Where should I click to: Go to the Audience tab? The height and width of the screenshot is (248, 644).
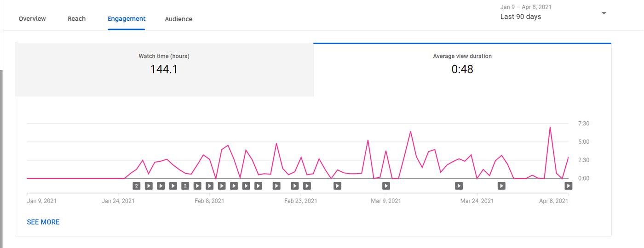(178, 19)
